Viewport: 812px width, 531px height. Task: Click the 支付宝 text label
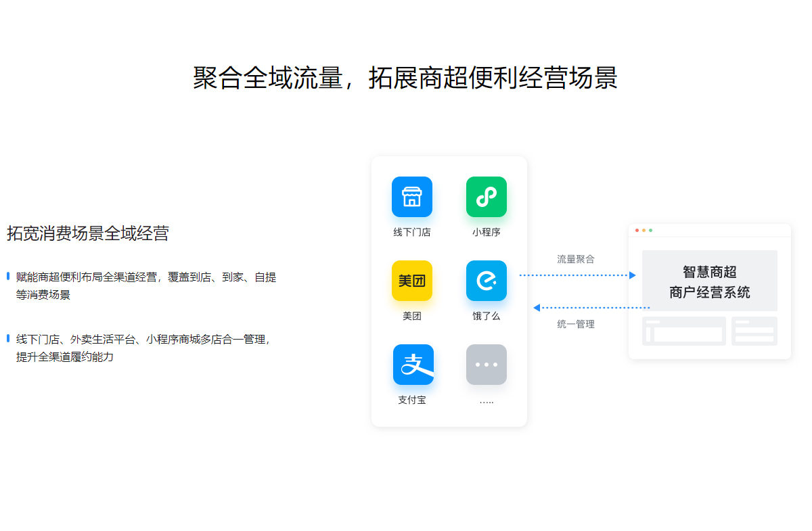(x=411, y=400)
